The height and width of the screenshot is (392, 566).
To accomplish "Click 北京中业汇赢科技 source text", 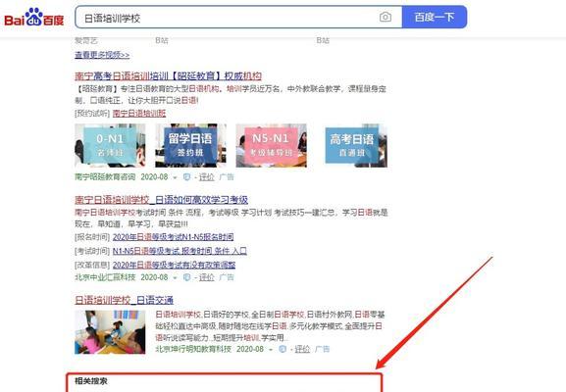I will click(x=105, y=277).
